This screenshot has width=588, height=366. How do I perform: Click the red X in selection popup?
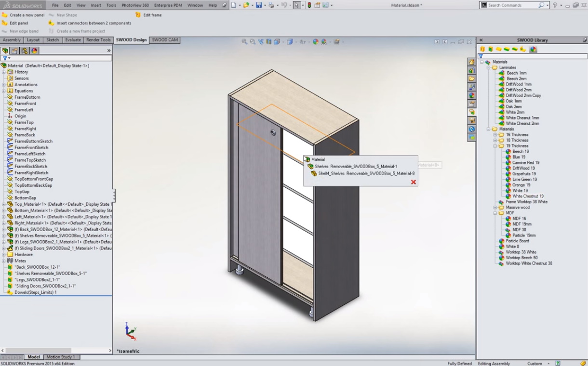pyautogui.click(x=413, y=182)
